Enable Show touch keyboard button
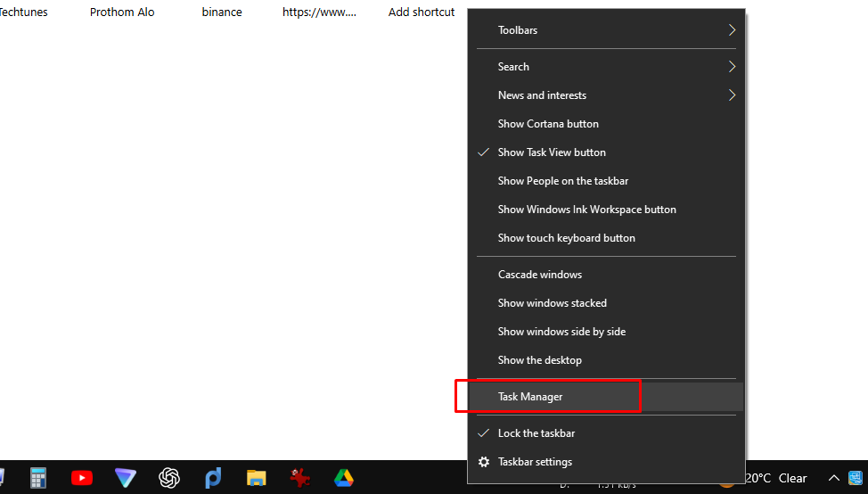The image size is (868, 494). [606, 238]
